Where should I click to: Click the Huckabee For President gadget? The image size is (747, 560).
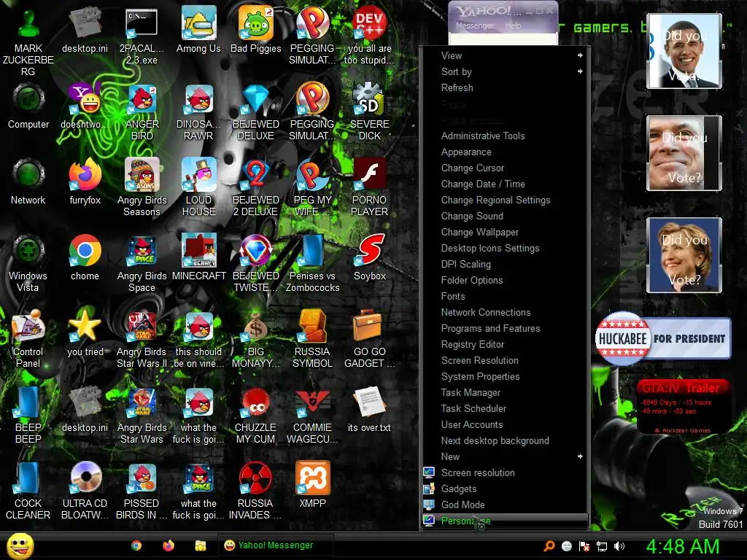[x=662, y=338]
